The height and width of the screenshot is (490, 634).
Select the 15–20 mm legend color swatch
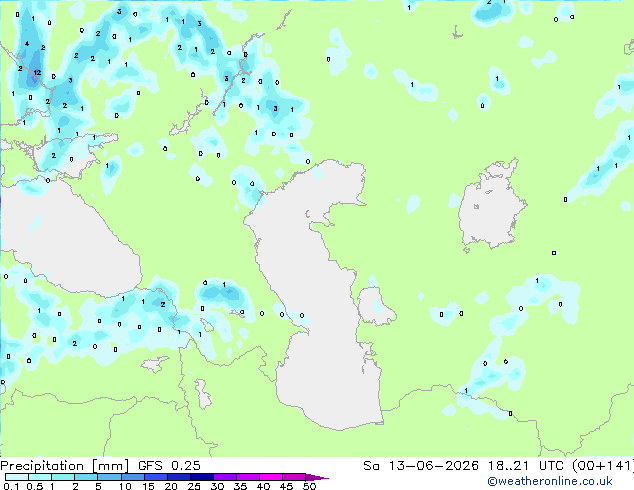click(x=155, y=477)
